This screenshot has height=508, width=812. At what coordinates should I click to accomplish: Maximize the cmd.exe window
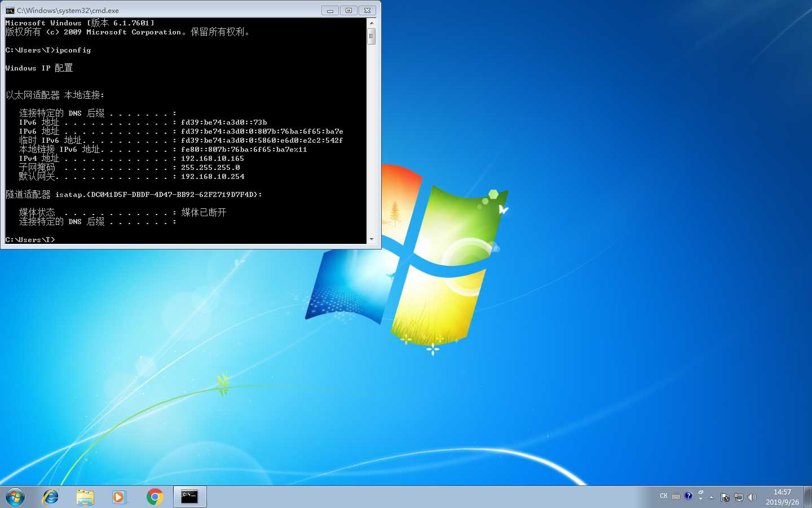[x=348, y=10]
